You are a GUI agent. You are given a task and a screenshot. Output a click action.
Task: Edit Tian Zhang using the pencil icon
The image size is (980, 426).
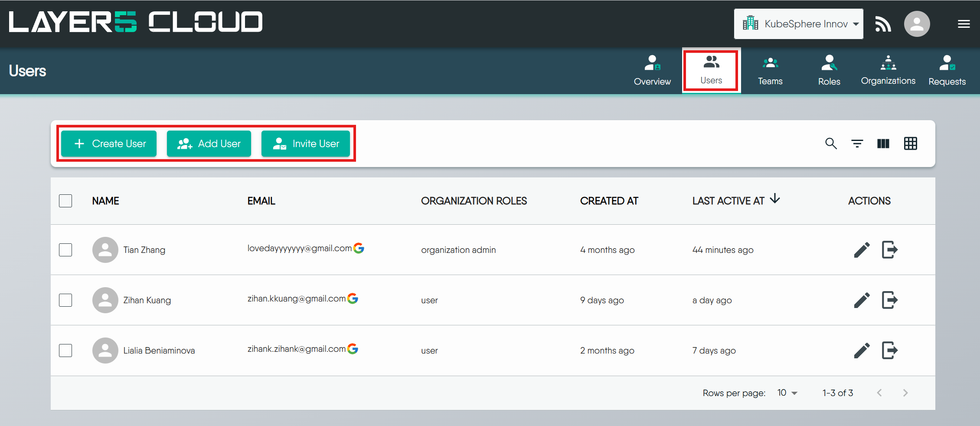tap(862, 250)
